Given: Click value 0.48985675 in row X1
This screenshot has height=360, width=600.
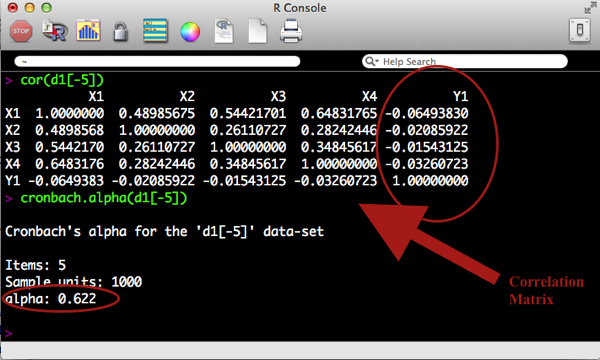Looking at the screenshot, I should pos(157,113).
